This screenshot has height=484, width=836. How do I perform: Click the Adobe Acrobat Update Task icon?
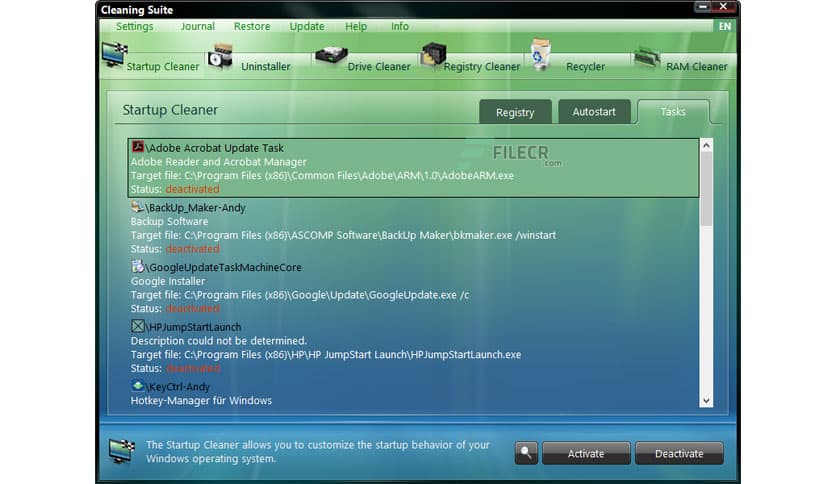coord(138,147)
